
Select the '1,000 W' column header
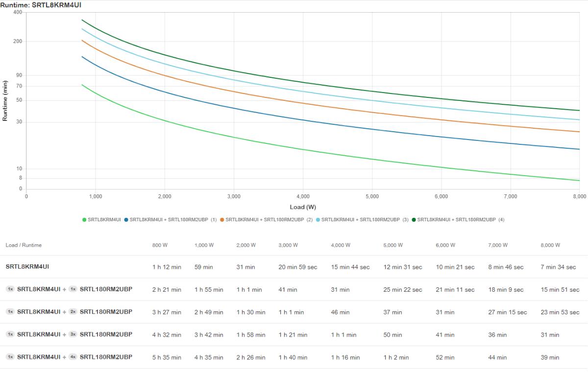click(204, 245)
